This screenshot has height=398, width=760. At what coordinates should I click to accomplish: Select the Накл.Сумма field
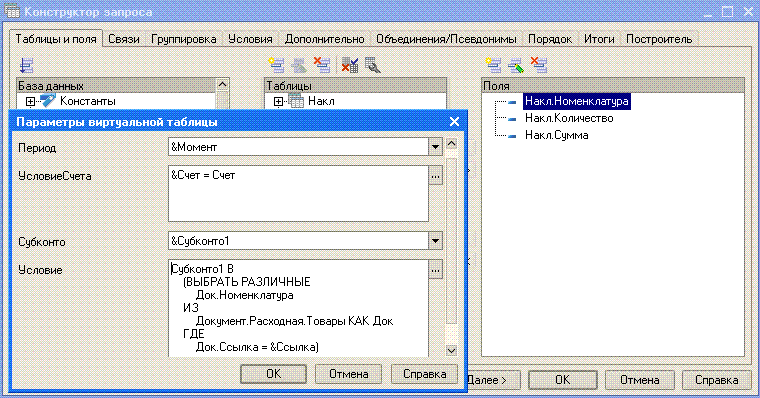pos(556,135)
